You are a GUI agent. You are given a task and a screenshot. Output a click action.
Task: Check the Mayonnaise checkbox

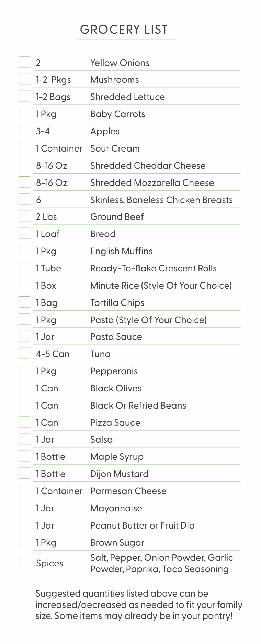[24, 508]
